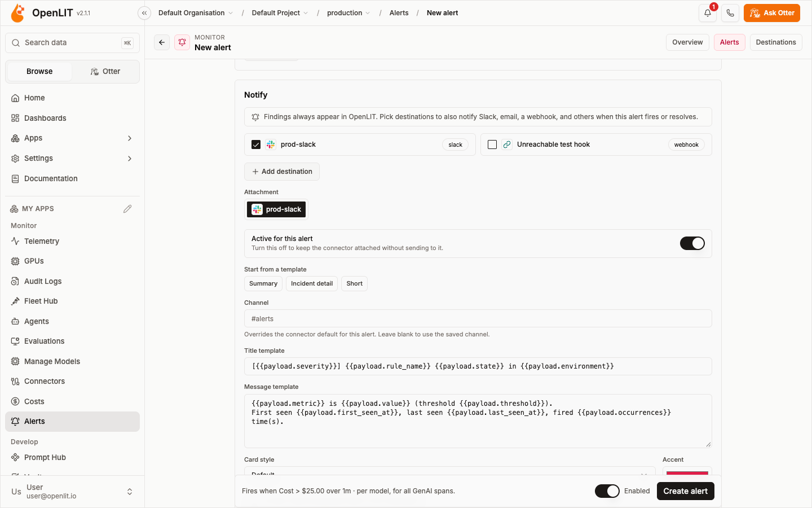This screenshot has height=508, width=812.
Task: Check the Unreachable test hook checkbox
Action: [492, 144]
